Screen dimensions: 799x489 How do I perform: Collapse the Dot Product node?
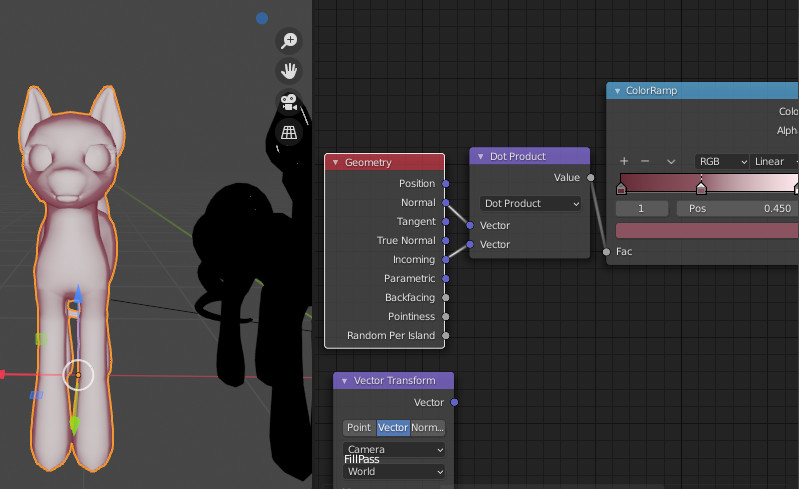coord(481,156)
